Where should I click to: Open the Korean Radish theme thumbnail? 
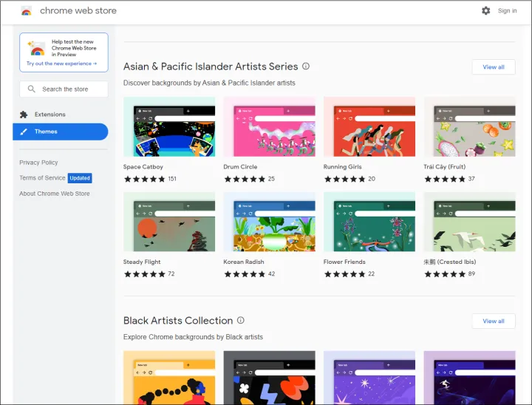point(269,222)
